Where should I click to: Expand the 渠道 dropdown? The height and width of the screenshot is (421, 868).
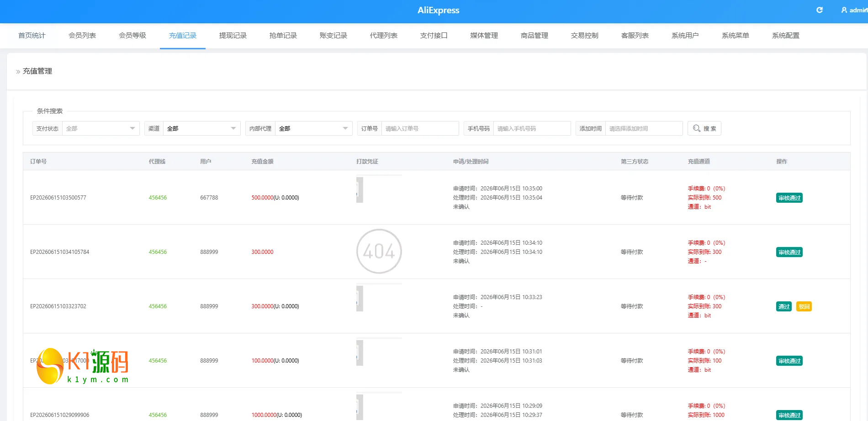coord(201,128)
